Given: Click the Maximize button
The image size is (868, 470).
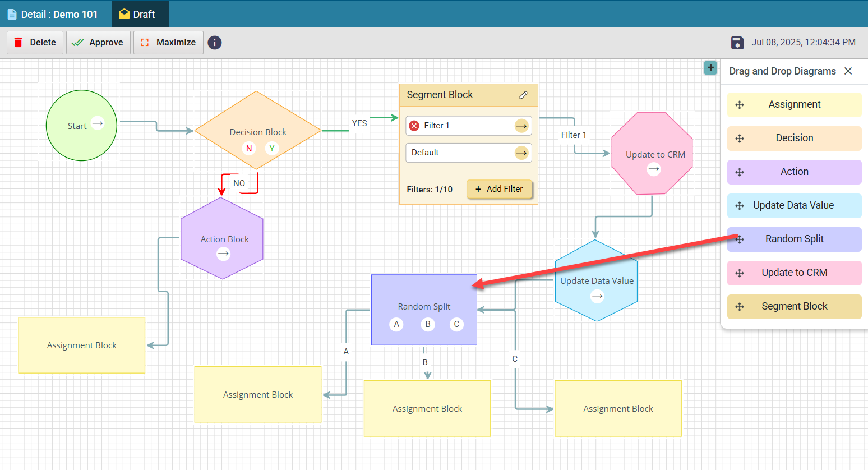Looking at the screenshot, I should [x=168, y=43].
